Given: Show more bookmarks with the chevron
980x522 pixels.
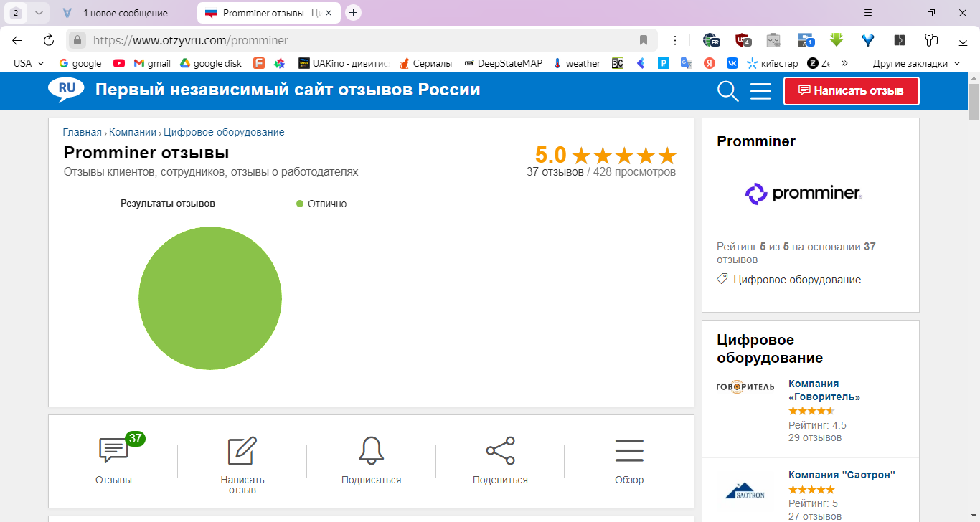Looking at the screenshot, I should (844, 63).
